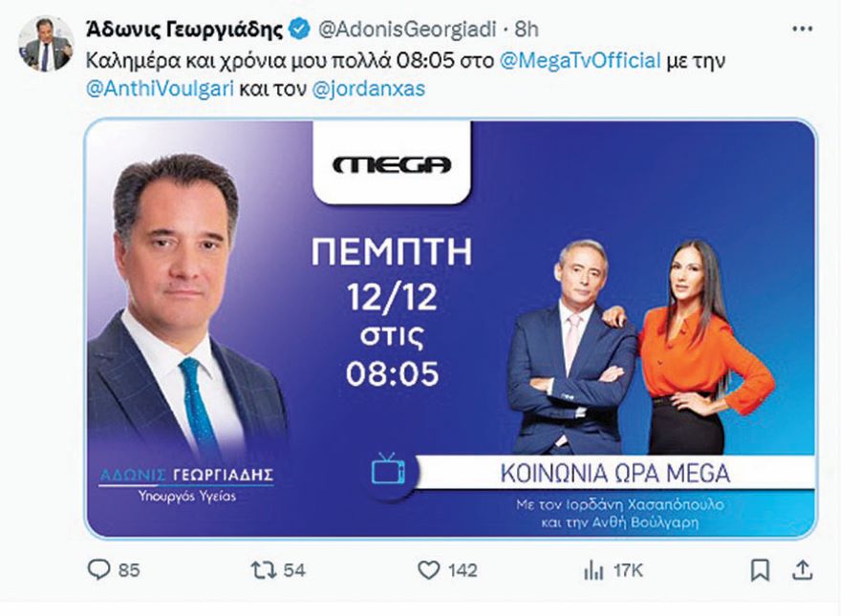Click the display name Άδωνις Γεωργιάδης

pyautogui.click(x=184, y=29)
